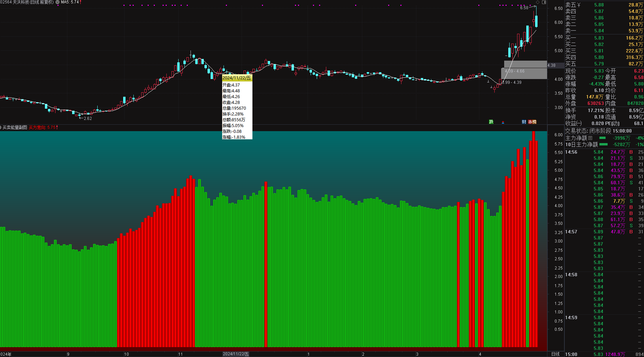Viewport: 644px width, 357px height.
Task: Click the red 涨 marker icon
Action: [x=530, y=122]
